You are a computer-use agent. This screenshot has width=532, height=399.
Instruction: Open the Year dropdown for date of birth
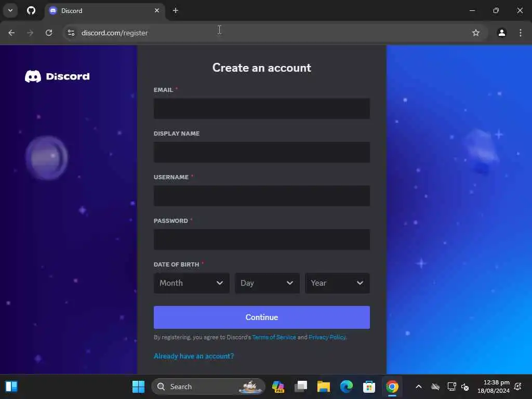337,283
